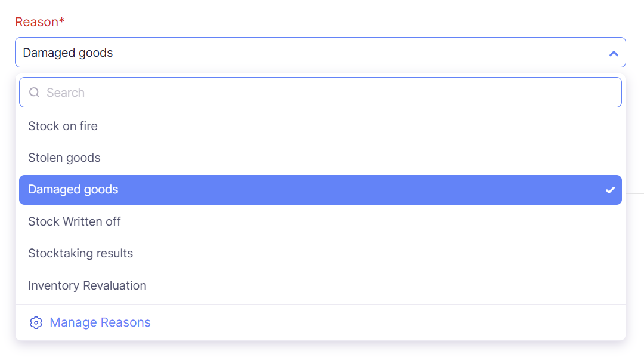Click the checkmark on the highlighted option
Image resolution: width=644 pixels, height=357 pixels.
[x=610, y=190]
